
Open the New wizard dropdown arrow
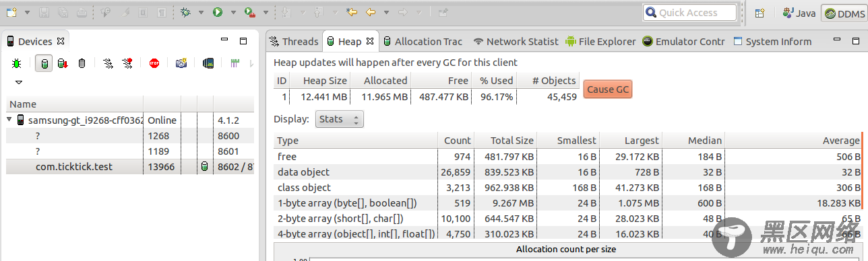click(x=27, y=13)
